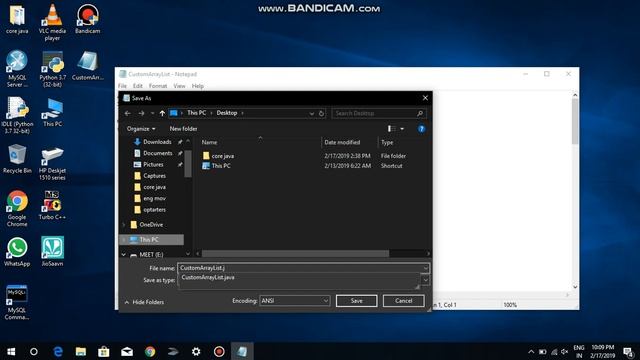
Task: Select eng mov folder in navigation pane
Action: [154, 198]
